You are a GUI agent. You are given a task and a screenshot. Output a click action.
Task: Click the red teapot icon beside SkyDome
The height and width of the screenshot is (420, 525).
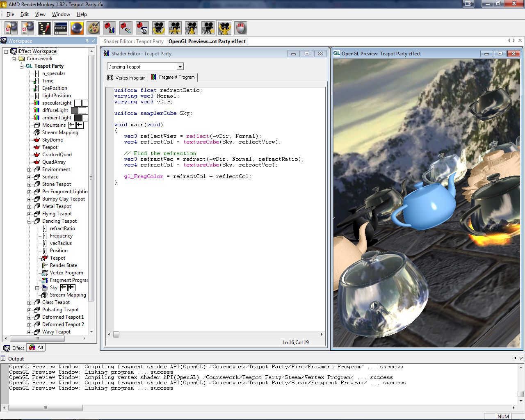(37, 140)
